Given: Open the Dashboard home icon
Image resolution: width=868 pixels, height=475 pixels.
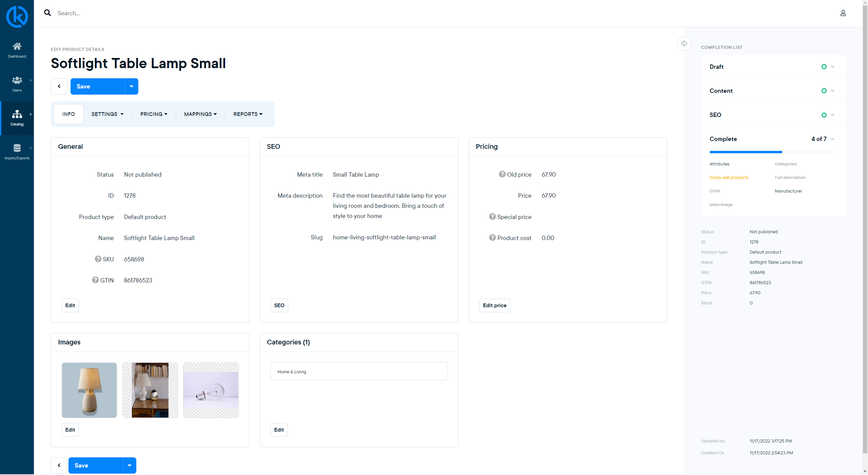Looking at the screenshot, I should (x=17, y=46).
